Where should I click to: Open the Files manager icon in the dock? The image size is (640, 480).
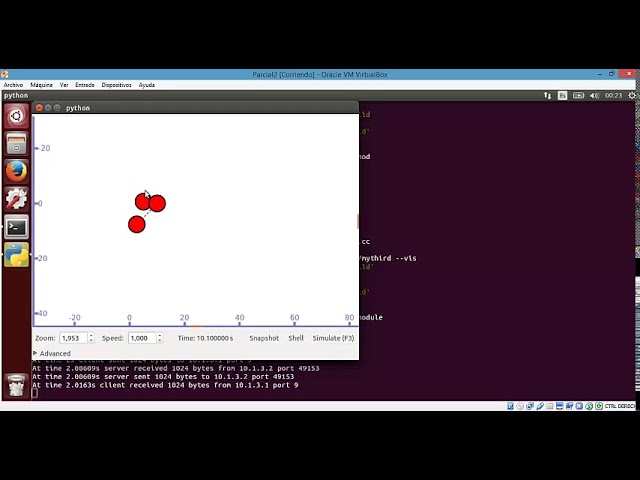[16, 144]
